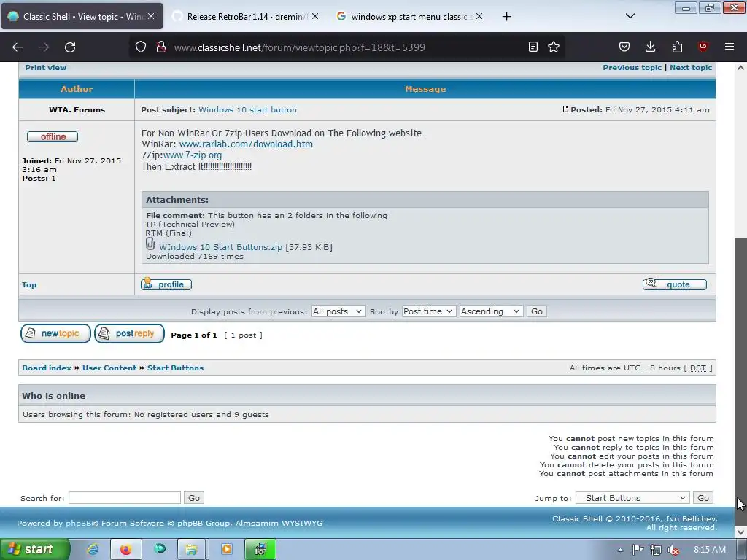Screen dimensions: 747x560
Task: Go to Next topic
Action: click(691, 68)
